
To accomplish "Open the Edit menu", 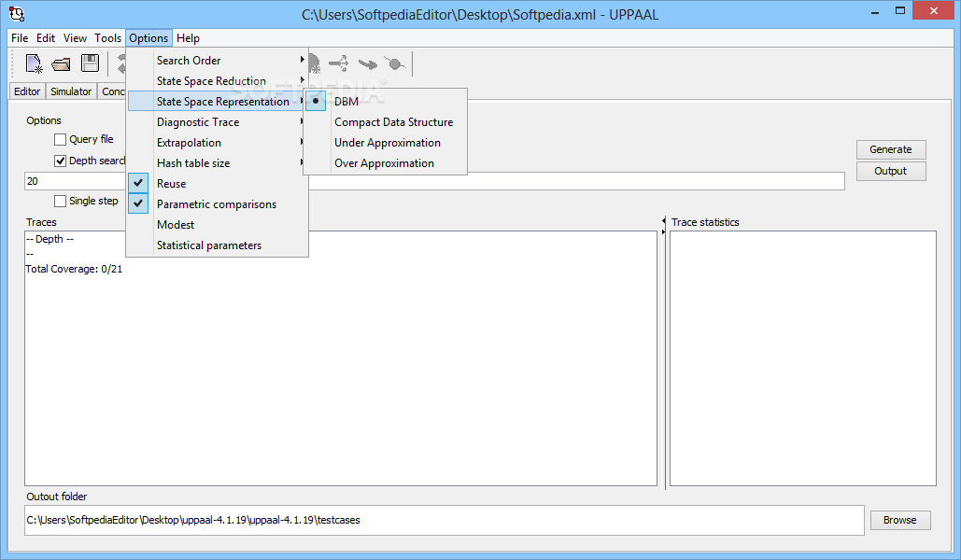I will tap(46, 38).
